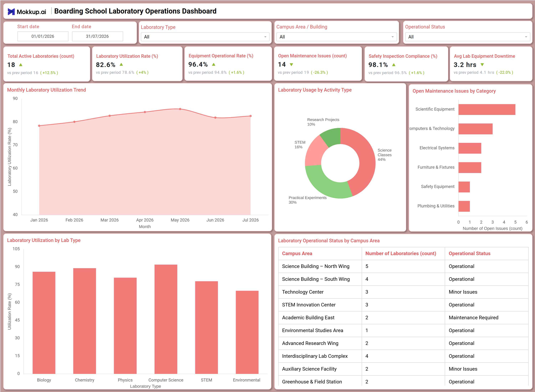Click the up arrow beside Safety Inspection Compliance 98.1%
This screenshot has height=392, width=535.
[394, 65]
